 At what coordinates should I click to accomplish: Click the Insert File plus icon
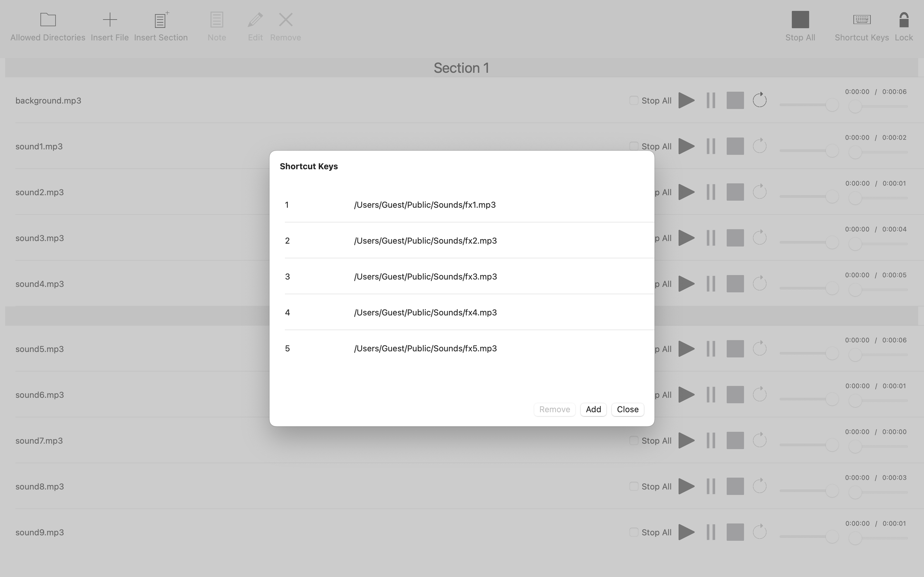(110, 20)
